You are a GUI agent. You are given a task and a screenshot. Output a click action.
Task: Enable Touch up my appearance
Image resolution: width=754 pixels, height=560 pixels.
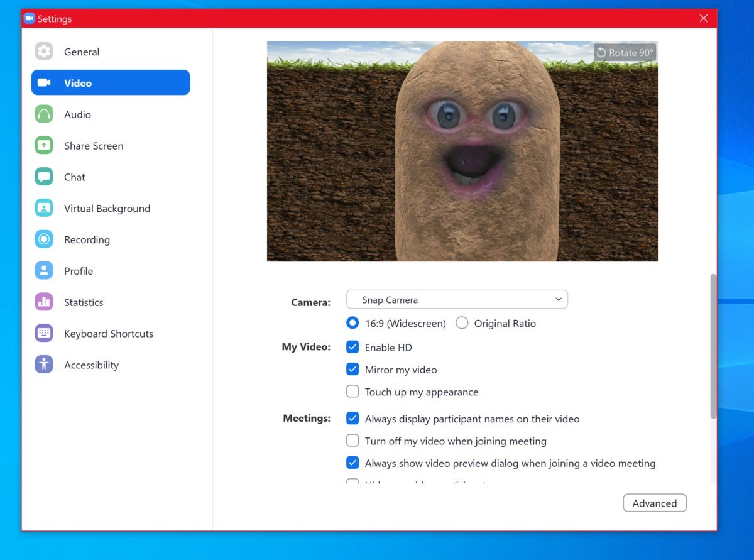point(352,392)
